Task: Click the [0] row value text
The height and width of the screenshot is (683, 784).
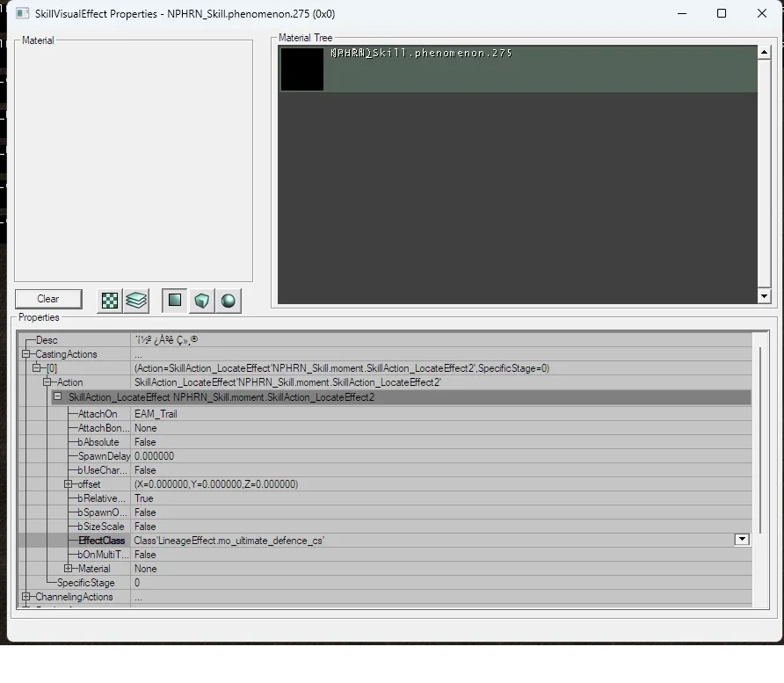Action: pyautogui.click(x=342, y=368)
